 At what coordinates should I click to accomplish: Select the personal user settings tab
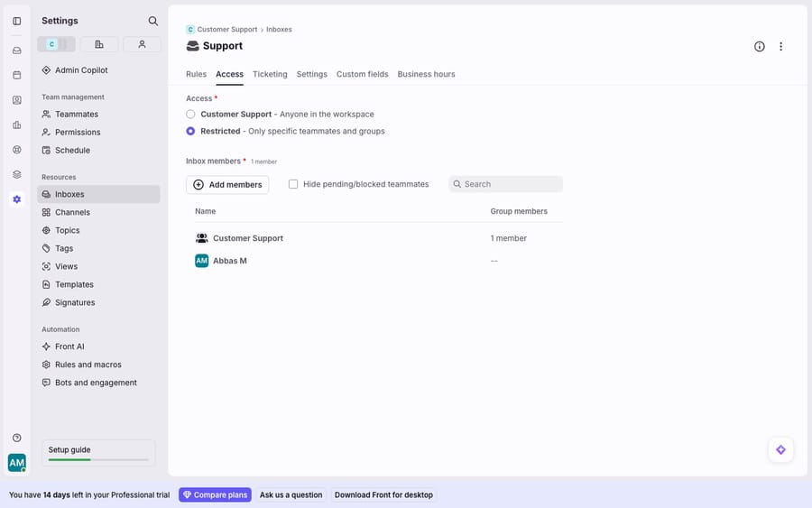coord(142,44)
